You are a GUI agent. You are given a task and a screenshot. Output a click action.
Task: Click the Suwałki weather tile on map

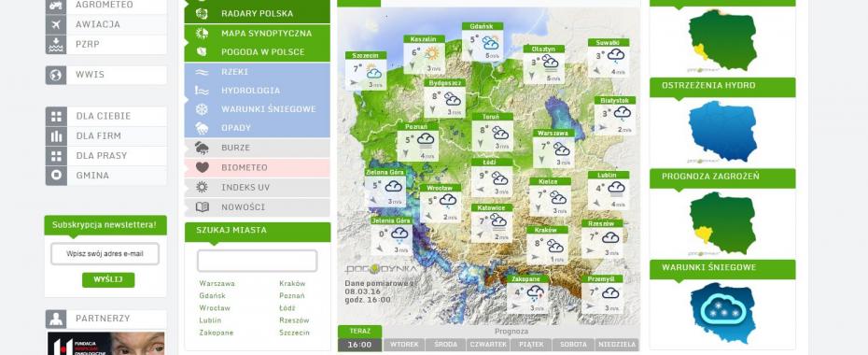(609, 58)
